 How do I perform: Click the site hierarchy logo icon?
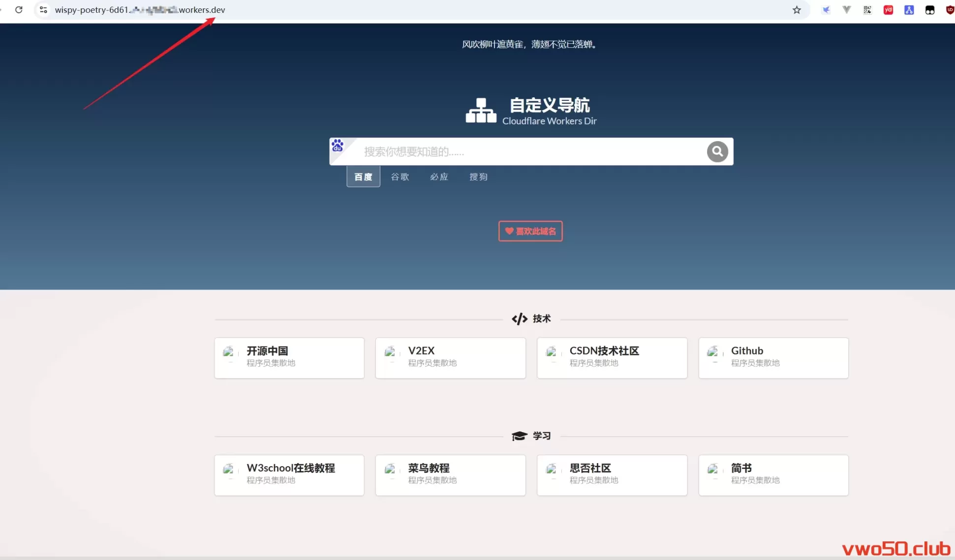click(x=481, y=111)
